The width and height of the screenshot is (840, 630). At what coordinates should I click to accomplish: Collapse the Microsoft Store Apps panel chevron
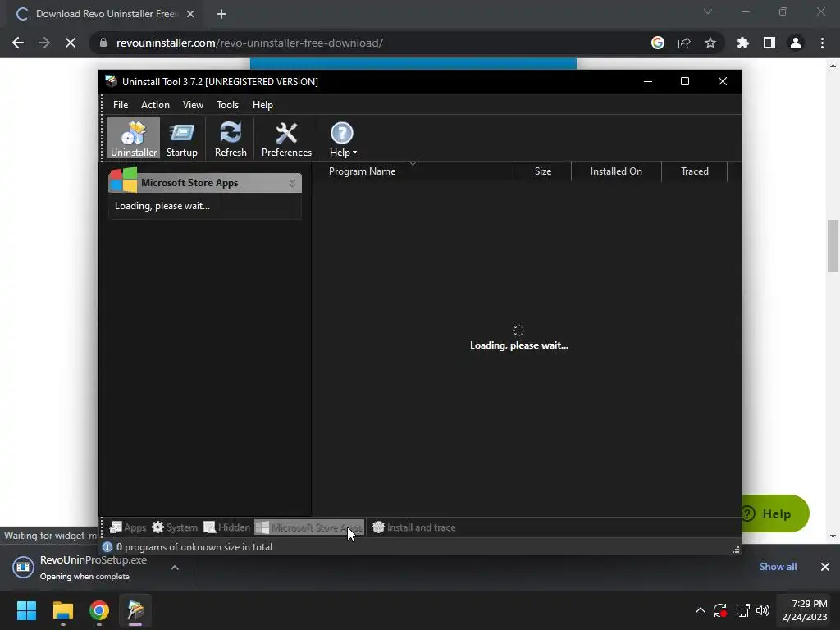tap(293, 183)
